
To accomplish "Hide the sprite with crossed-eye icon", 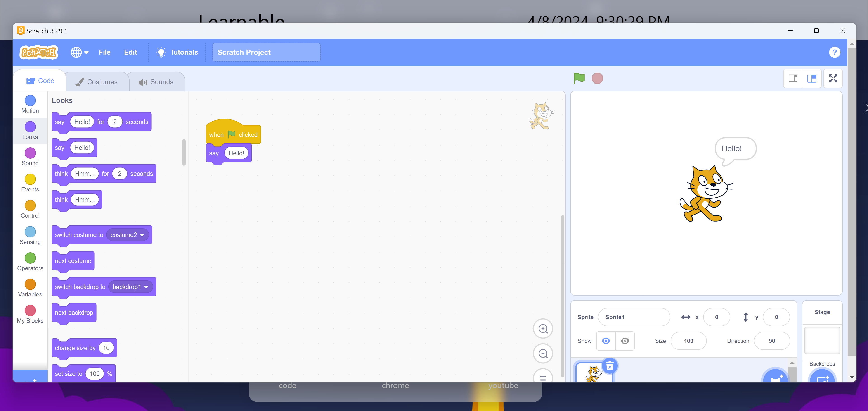I will [x=625, y=341].
